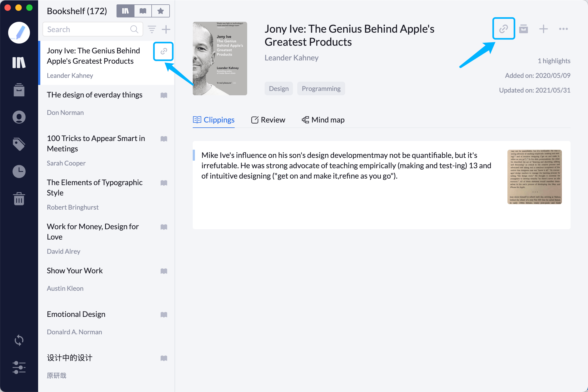Click the Jony Ive book cover
The image size is (588, 392).
pyautogui.click(x=220, y=59)
